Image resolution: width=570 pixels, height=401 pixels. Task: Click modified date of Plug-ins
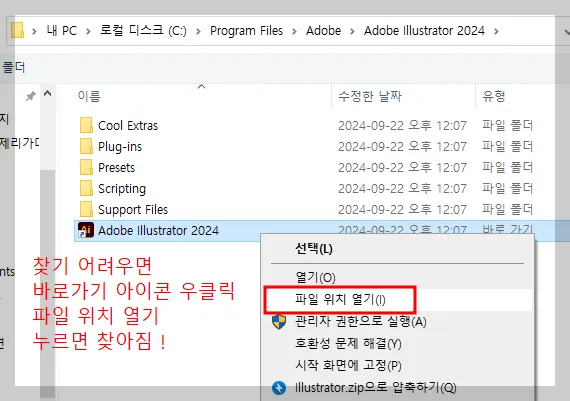click(402, 147)
